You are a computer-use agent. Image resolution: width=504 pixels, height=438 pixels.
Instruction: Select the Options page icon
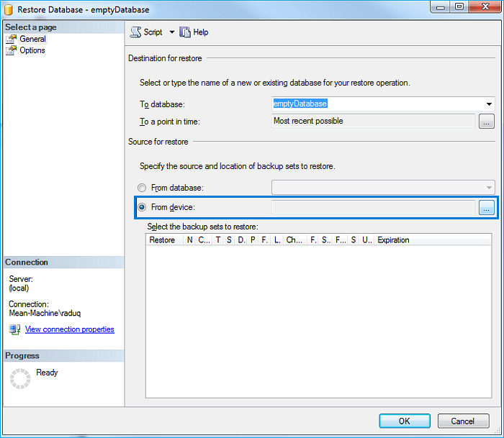(11, 50)
